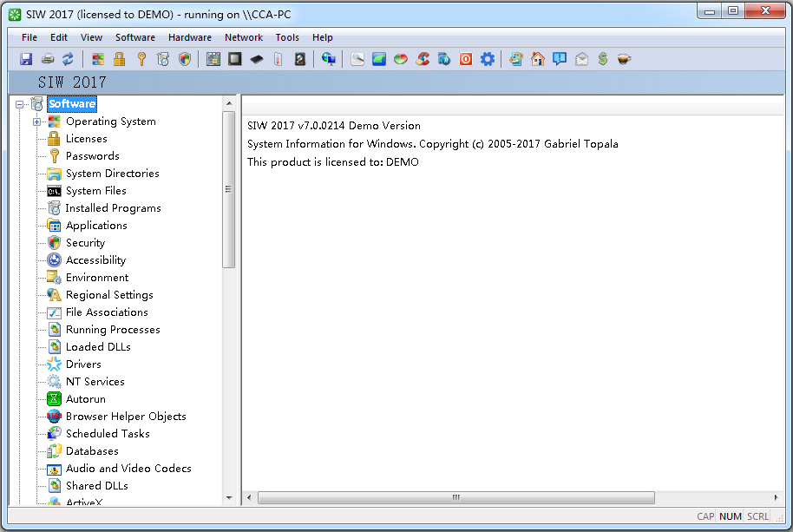This screenshot has height=532, width=793.
Task: Click the thermometer Sensors toolbar icon
Action: [x=278, y=59]
